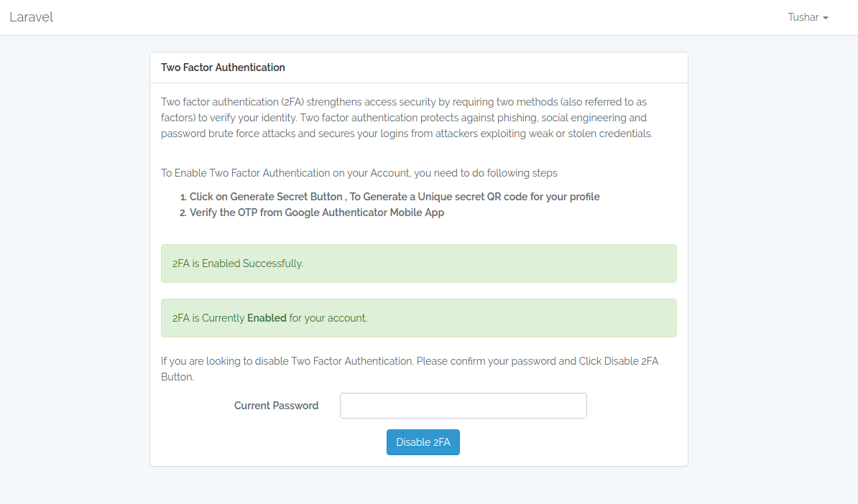Viewport: 858px width, 504px height.
Task: Click step 2 about Google Authenticator verification
Action: tap(316, 213)
